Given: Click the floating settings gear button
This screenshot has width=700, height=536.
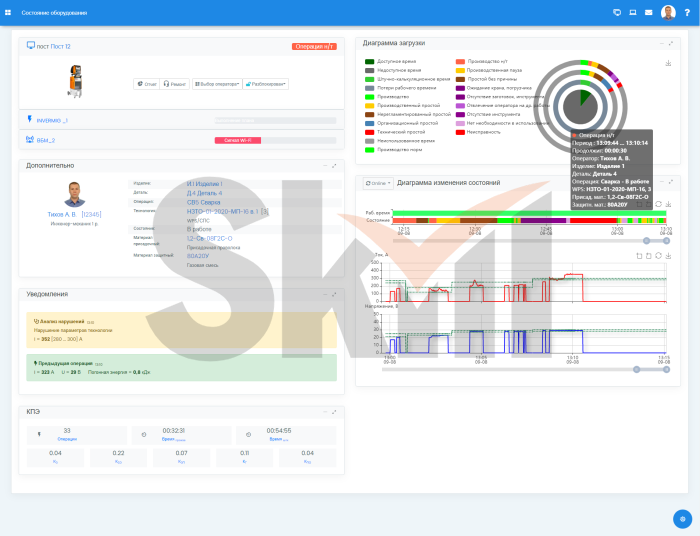Looking at the screenshot, I should pos(682,518).
